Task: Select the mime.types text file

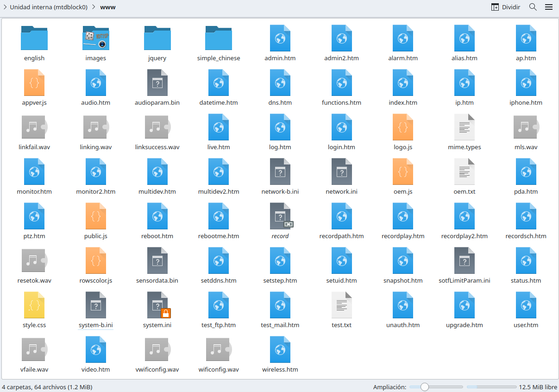Action: 465,127
